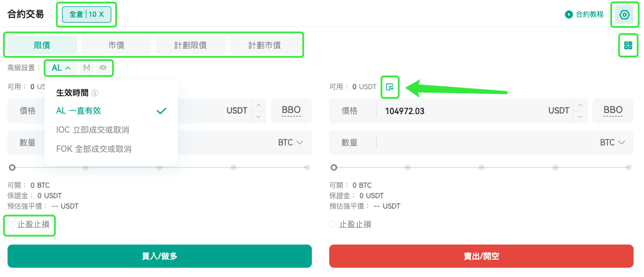Click the sell-side slider start handle

click(334, 167)
